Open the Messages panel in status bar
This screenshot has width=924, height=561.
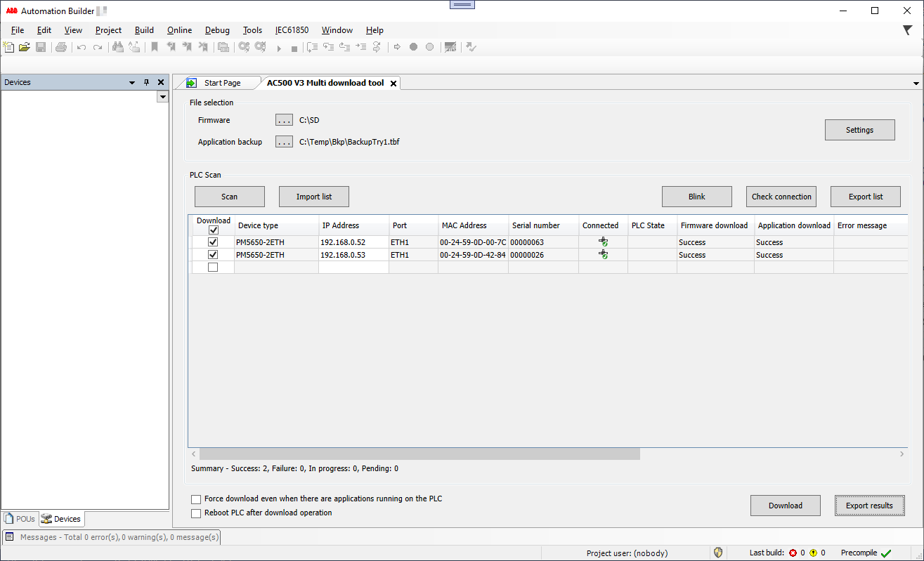coord(112,537)
